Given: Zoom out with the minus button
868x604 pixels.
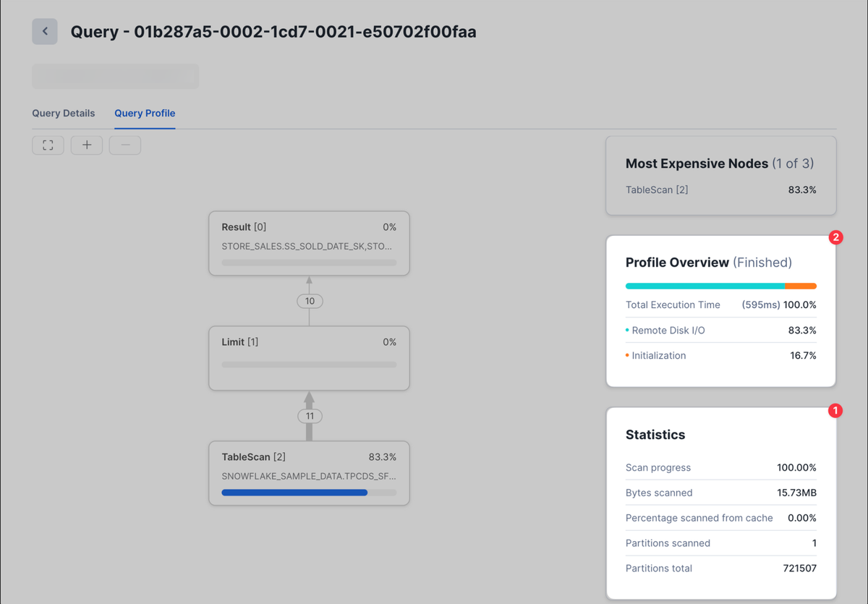Looking at the screenshot, I should tap(125, 145).
